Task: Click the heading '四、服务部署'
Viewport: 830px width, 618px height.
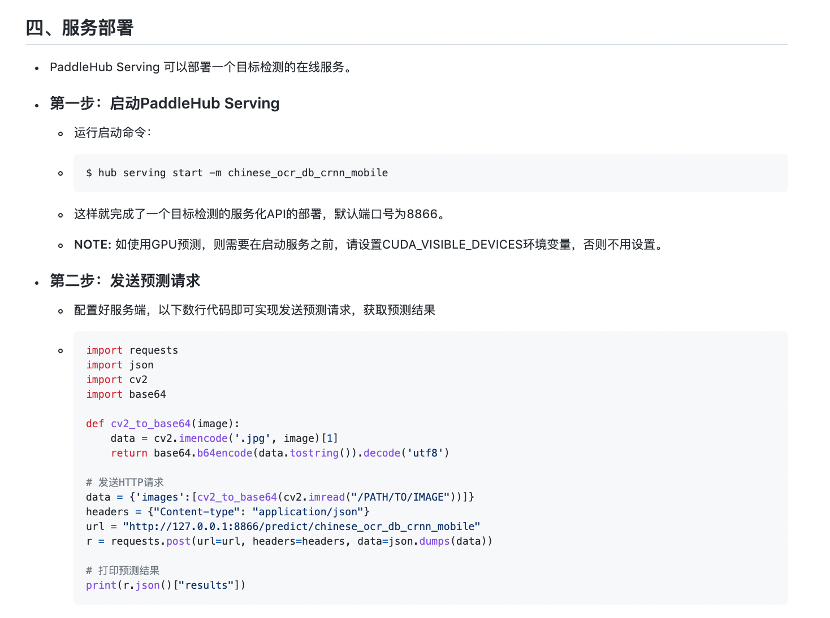Action: [x=79, y=28]
